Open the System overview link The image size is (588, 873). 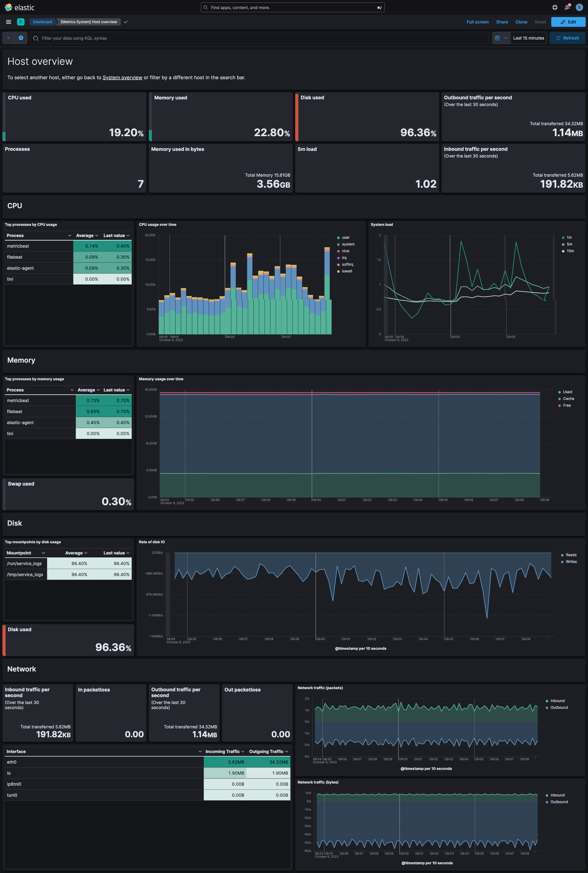point(122,77)
